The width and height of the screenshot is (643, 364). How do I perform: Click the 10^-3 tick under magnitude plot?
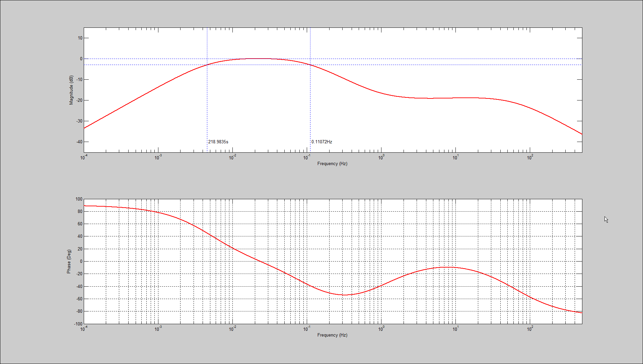coord(158,157)
